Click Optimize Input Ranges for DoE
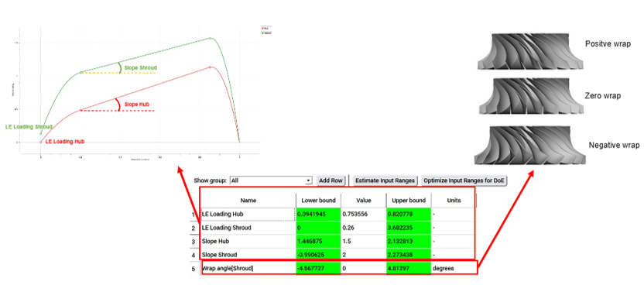644x285 pixels. pos(464,180)
